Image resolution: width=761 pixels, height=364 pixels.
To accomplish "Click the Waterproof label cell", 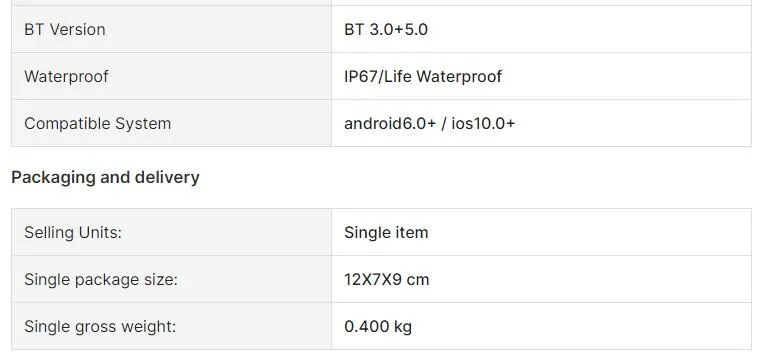I will pos(171,76).
